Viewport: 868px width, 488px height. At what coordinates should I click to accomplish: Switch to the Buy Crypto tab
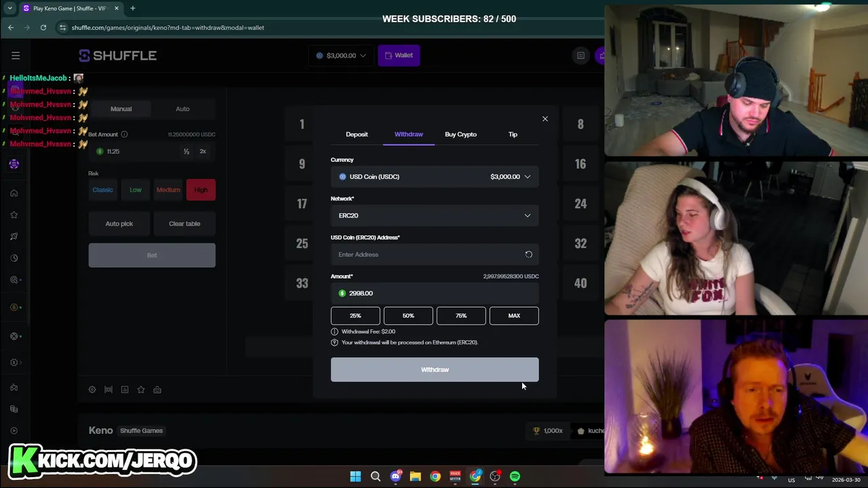460,134
